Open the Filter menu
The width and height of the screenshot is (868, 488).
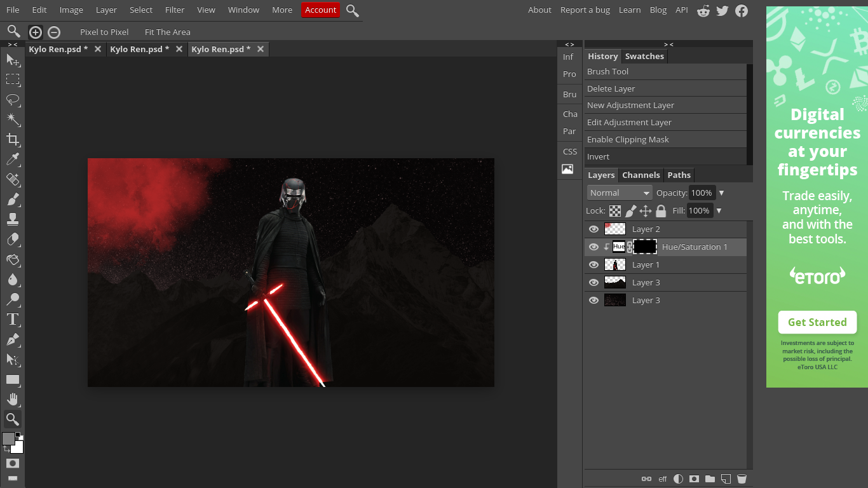pos(175,10)
